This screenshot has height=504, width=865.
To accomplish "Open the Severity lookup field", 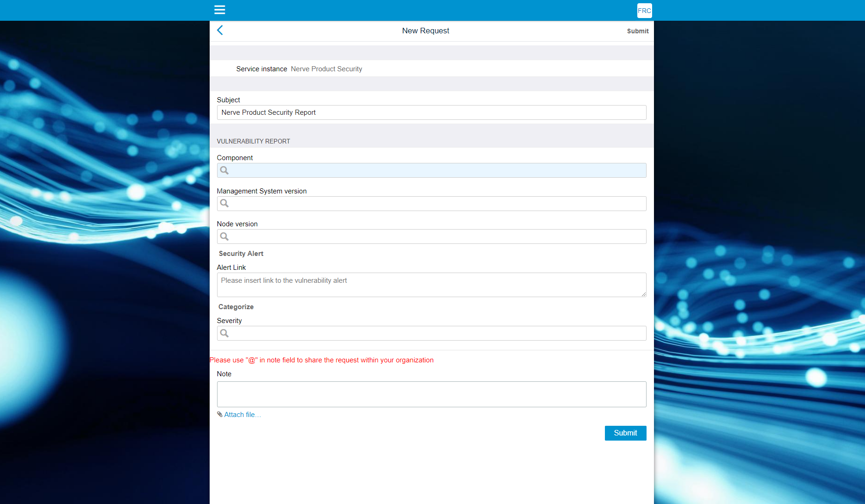I will pos(437,333).
